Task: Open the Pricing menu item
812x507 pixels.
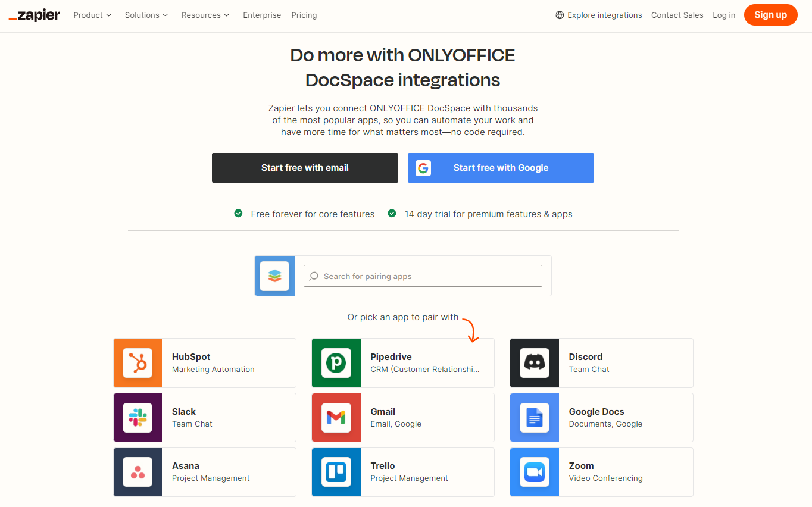Action: pyautogui.click(x=304, y=15)
